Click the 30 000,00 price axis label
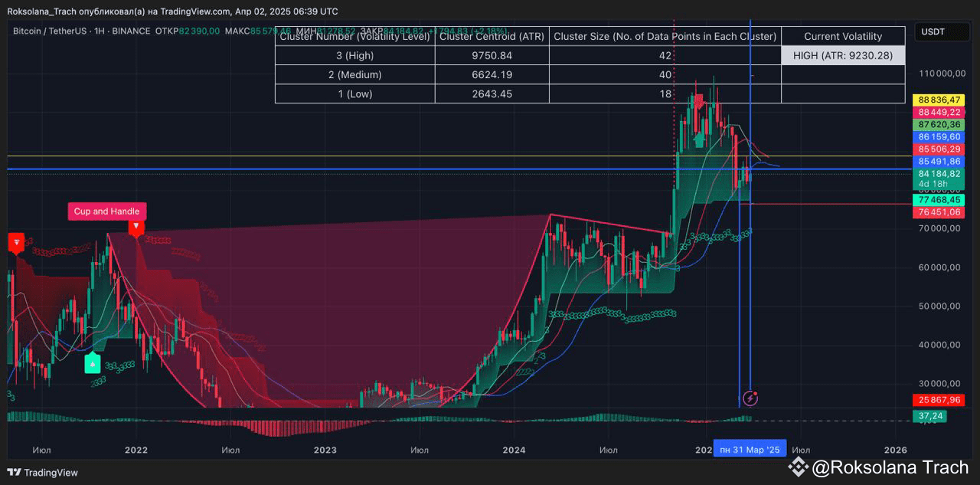 (x=939, y=384)
